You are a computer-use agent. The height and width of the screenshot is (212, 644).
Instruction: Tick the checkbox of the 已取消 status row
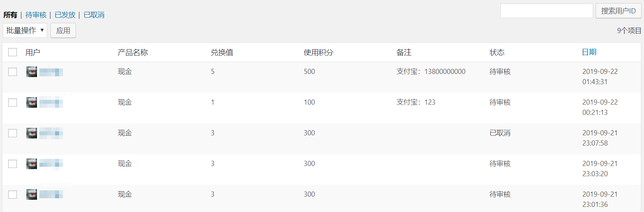tap(13, 133)
